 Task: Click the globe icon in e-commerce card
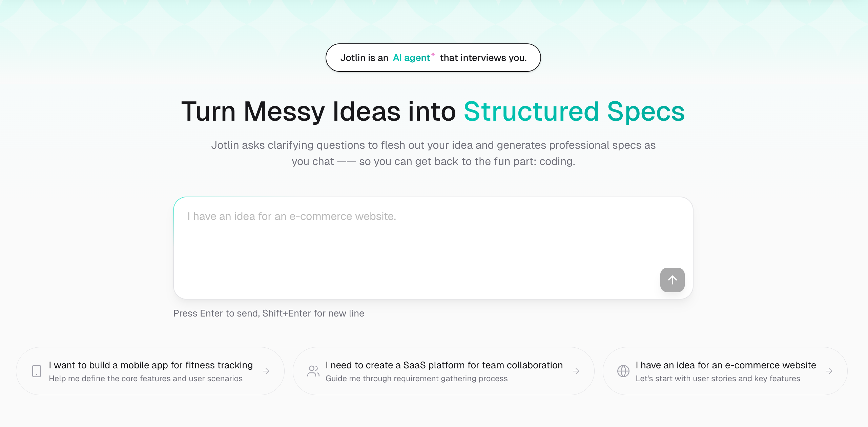(x=623, y=371)
